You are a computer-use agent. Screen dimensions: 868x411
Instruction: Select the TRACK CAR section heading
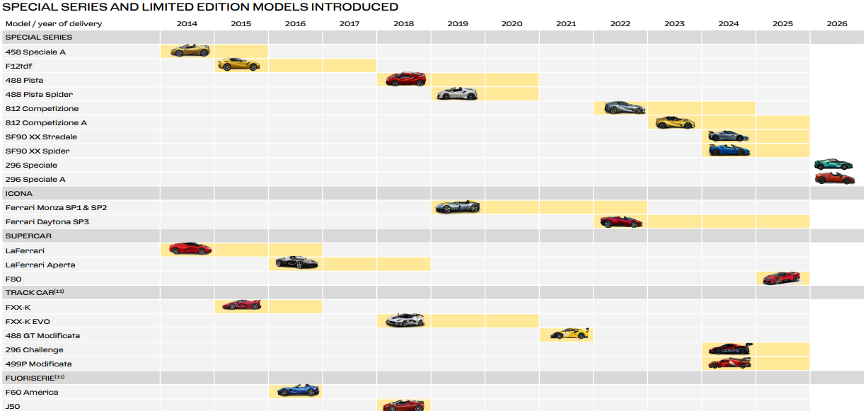coord(35,292)
